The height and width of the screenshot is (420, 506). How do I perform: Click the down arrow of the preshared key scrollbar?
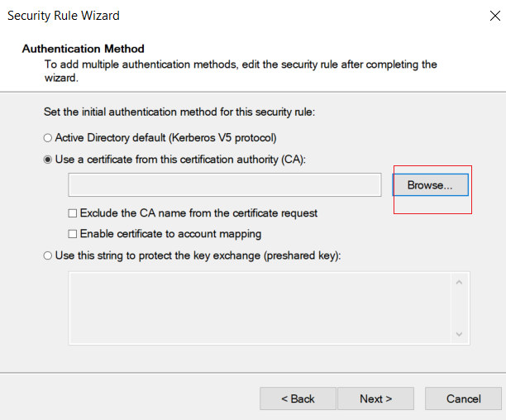point(459,334)
